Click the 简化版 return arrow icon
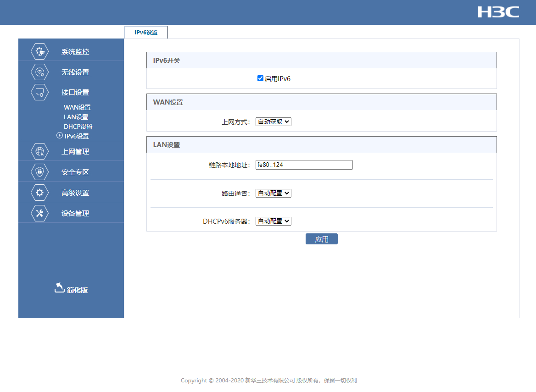Viewport: 536px width, 392px height. click(x=60, y=288)
